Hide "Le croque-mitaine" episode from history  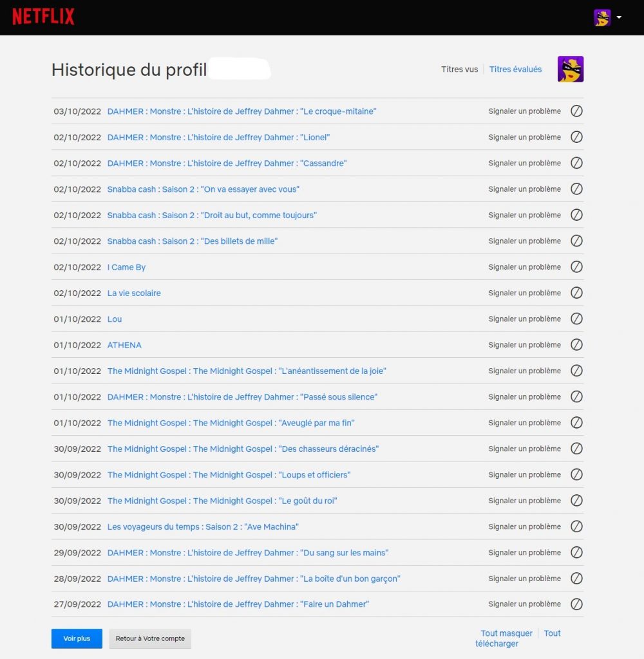click(576, 111)
